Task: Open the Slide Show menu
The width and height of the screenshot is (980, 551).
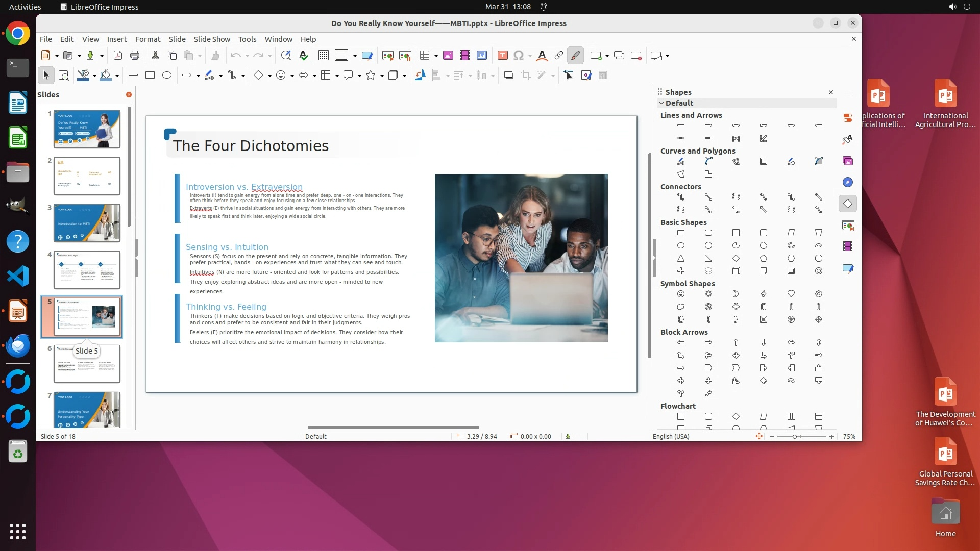Action: 212,39
